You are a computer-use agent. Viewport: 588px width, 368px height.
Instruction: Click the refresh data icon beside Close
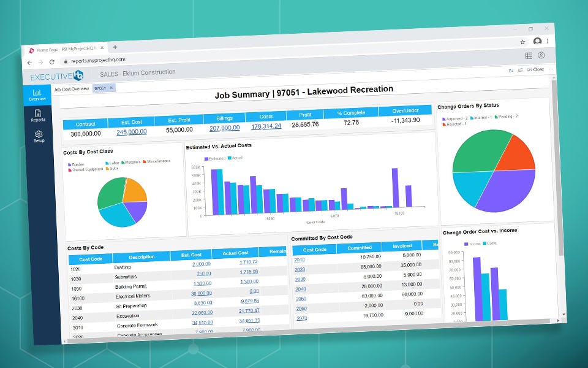[511, 70]
